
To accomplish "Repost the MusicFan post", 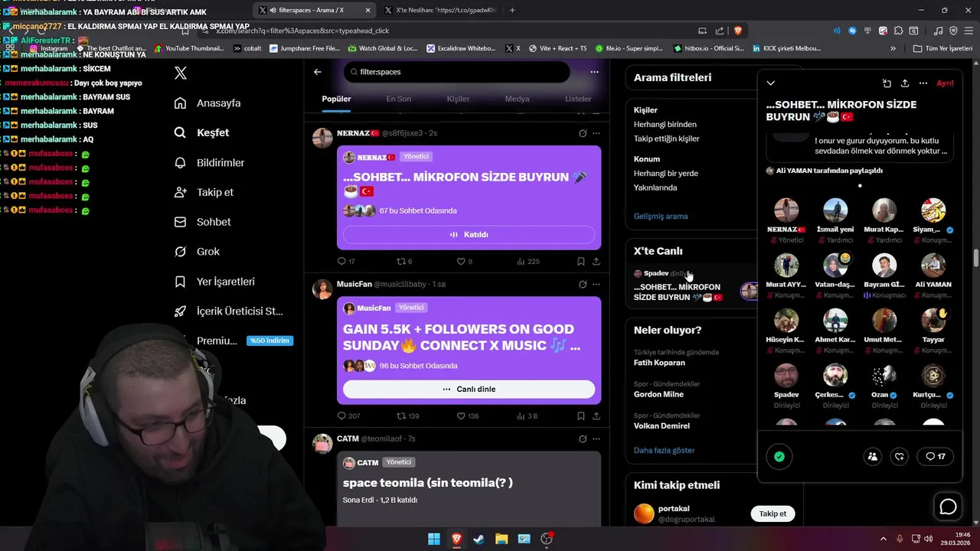I will [407, 416].
